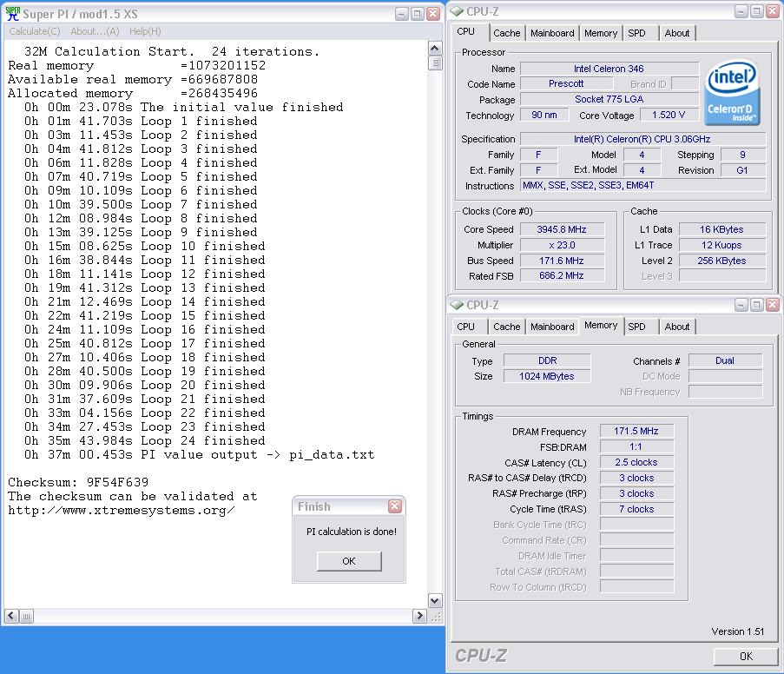
Task: Close the upper CPU-Z window
Action: (x=772, y=11)
